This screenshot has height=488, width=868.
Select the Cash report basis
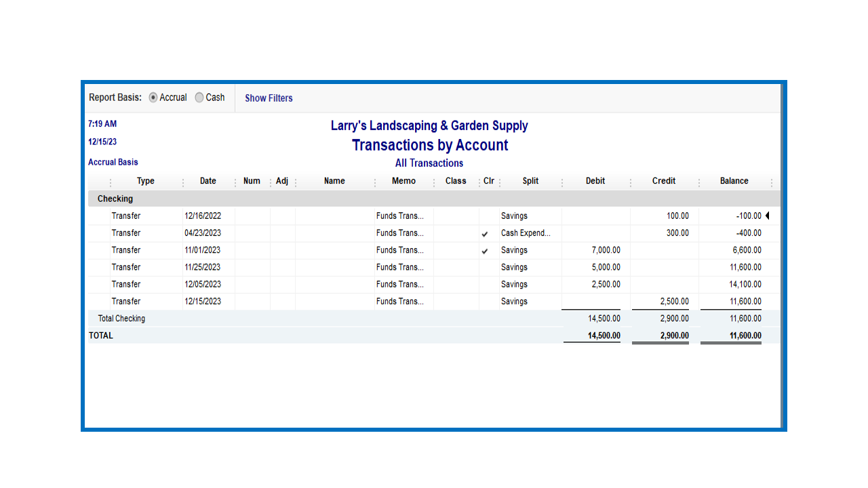(x=199, y=97)
